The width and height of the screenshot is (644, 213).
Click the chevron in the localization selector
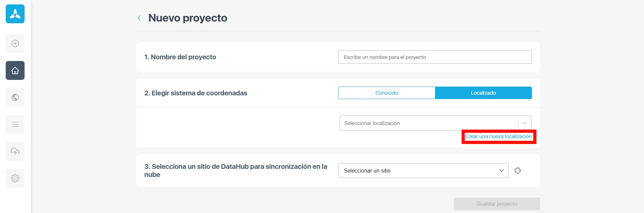(525, 123)
